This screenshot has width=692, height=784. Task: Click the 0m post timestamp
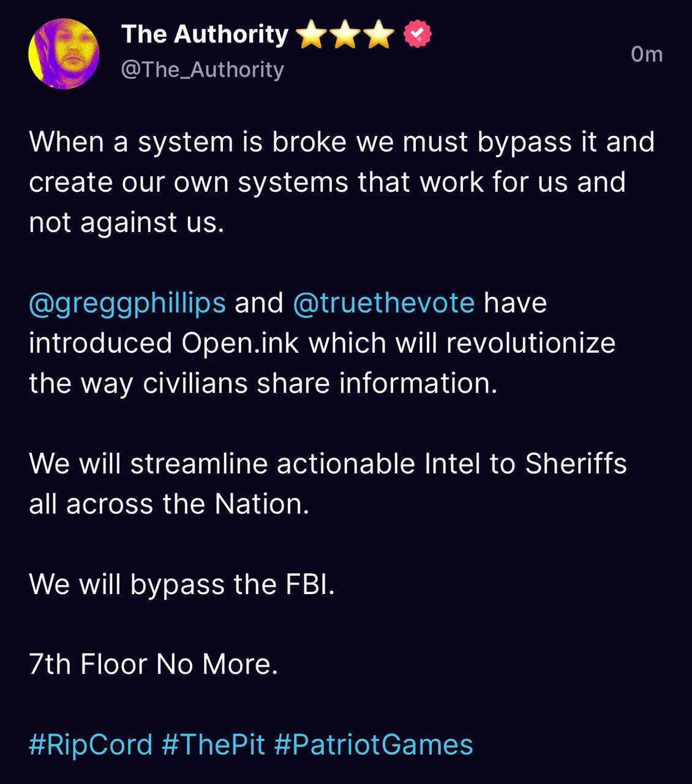coord(647,55)
